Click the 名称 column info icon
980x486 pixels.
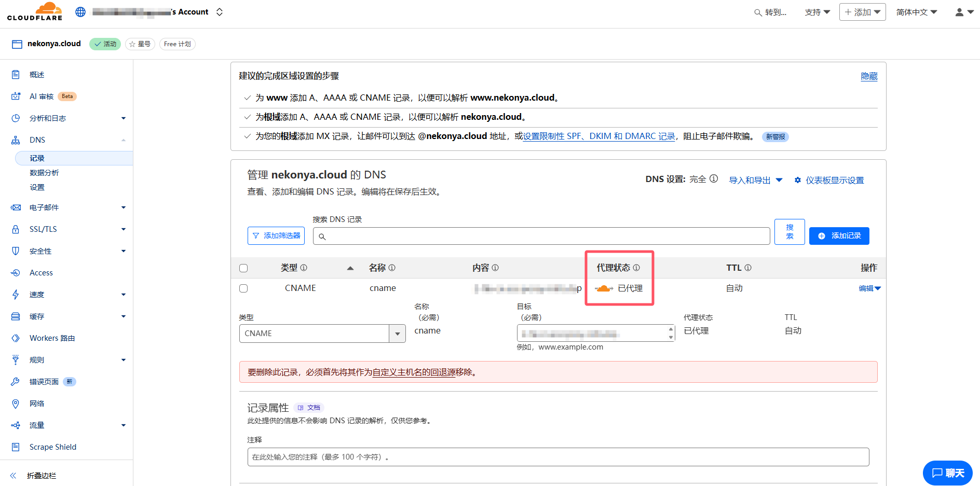click(392, 268)
